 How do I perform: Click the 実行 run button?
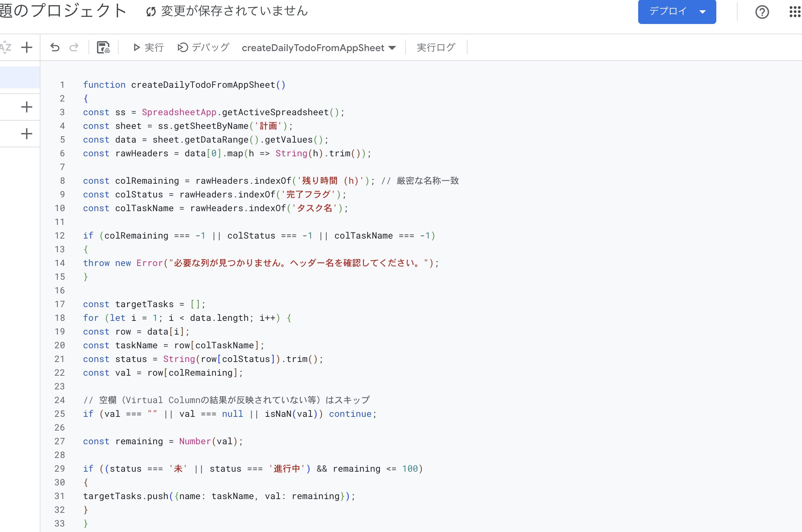pyautogui.click(x=148, y=47)
